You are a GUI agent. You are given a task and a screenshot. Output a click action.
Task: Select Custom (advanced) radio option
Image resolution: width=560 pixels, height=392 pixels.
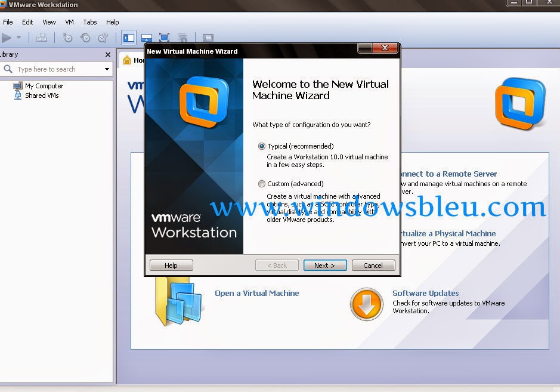[262, 184]
